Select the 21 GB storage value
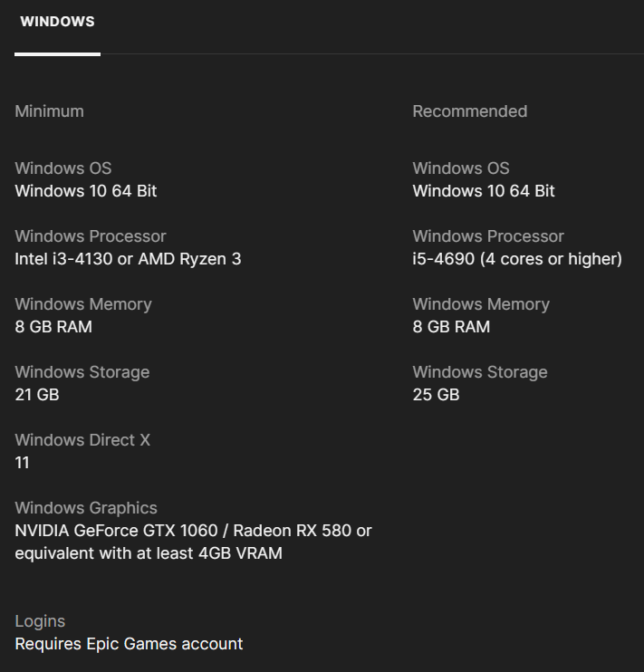The image size is (644, 672). click(37, 395)
